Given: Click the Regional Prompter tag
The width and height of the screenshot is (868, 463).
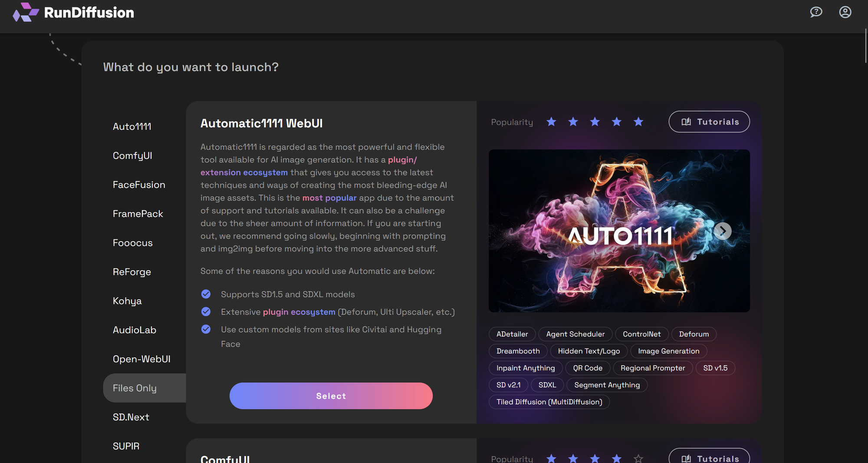Looking at the screenshot, I should pyautogui.click(x=653, y=368).
